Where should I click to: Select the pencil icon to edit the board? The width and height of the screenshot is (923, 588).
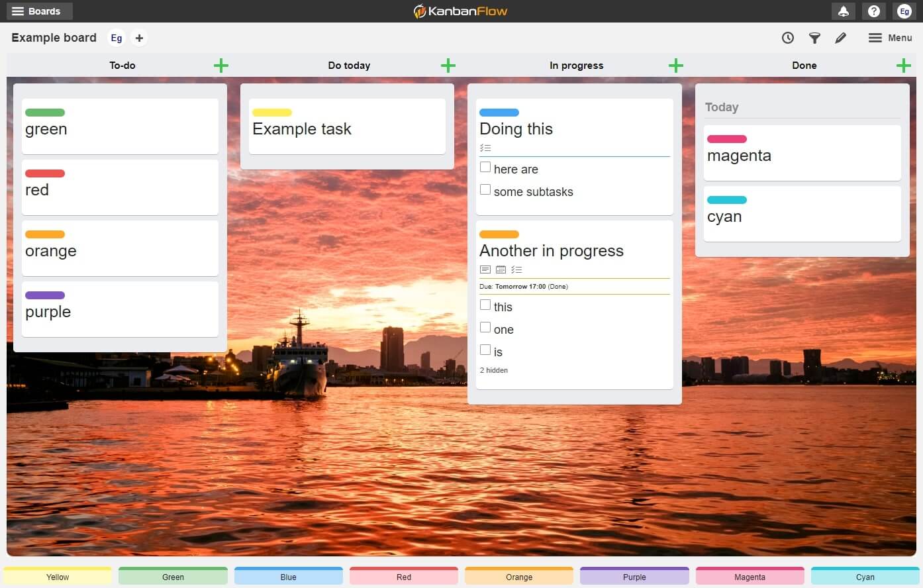point(841,38)
